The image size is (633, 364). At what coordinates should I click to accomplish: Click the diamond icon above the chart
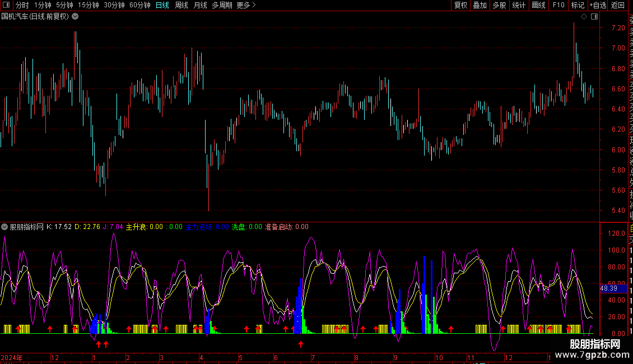(584, 17)
